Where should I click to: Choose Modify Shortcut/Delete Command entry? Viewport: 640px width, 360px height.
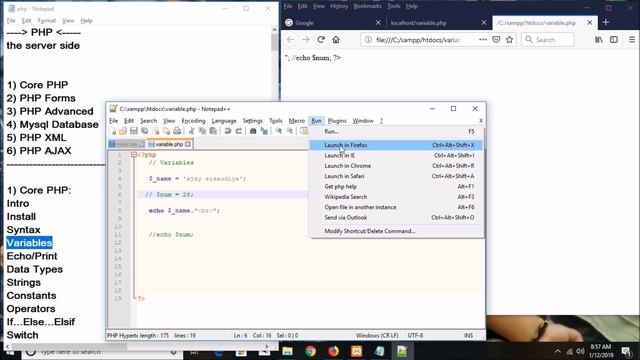396,231
